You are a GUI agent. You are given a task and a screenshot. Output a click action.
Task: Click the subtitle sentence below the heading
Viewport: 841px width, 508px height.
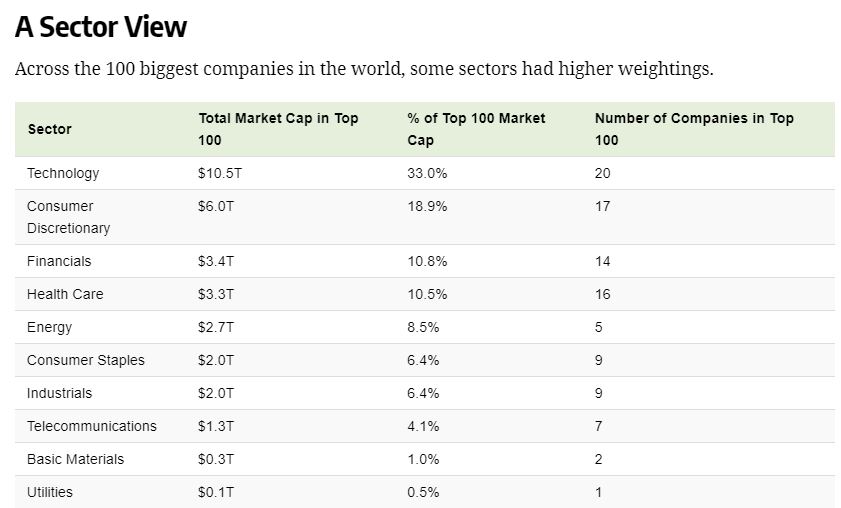tap(364, 70)
